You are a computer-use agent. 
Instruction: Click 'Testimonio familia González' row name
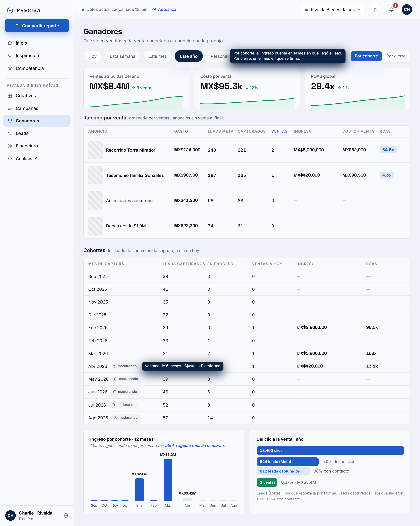pos(135,175)
